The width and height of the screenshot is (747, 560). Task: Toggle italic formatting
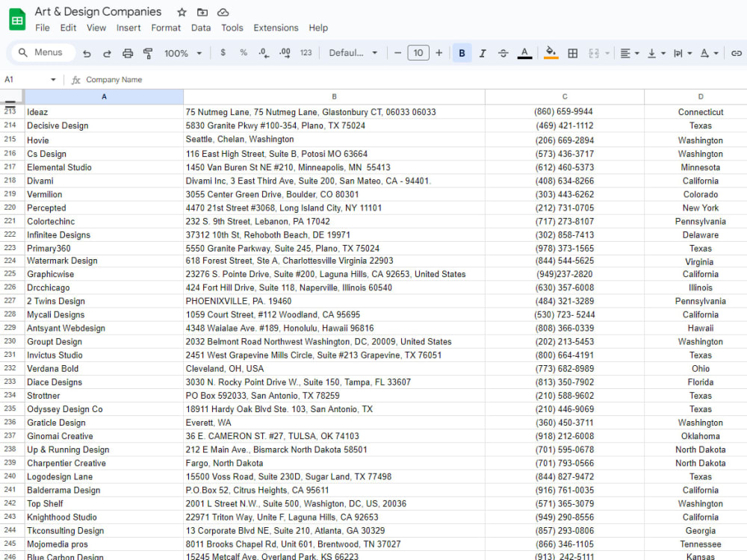coord(483,53)
